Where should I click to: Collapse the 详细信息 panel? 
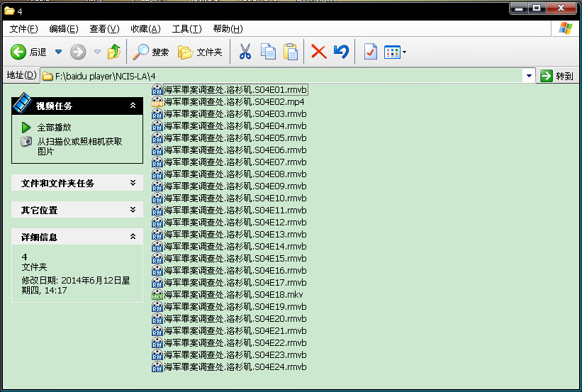pos(133,237)
